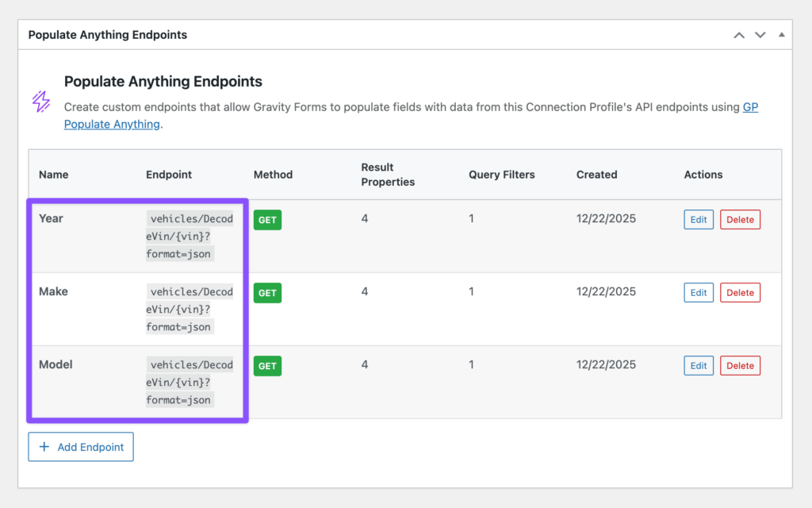Delete the Make endpoint
Image resolution: width=812 pixels, height=508 pixels.
tap(739, 292)
